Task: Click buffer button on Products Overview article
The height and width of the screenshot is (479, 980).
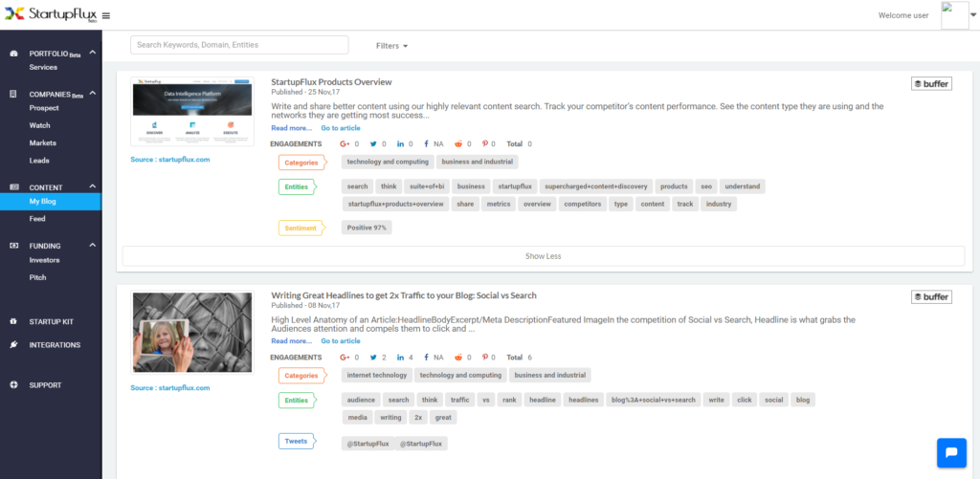Action: 931,84
